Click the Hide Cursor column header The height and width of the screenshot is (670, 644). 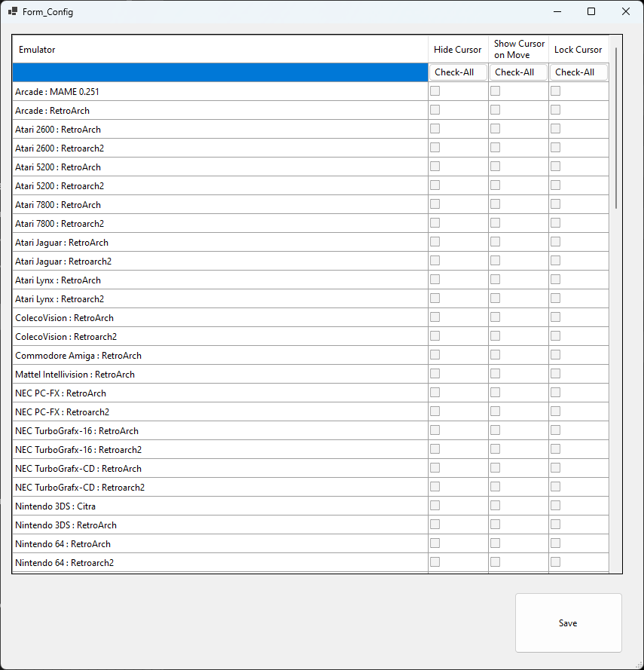coord(458,50)
